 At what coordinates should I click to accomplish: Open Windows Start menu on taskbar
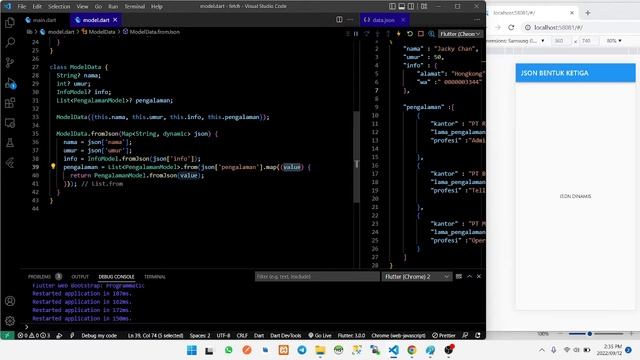pyautogui.click(x=191, y=350)
